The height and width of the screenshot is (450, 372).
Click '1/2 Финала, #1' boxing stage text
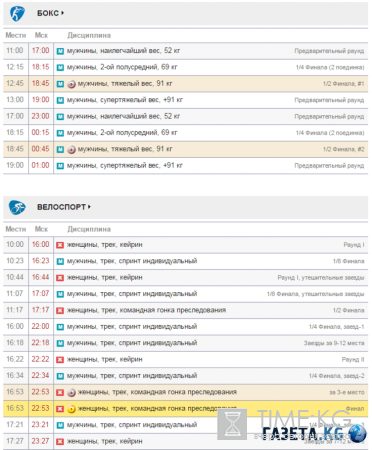click(x=343, y=84)
